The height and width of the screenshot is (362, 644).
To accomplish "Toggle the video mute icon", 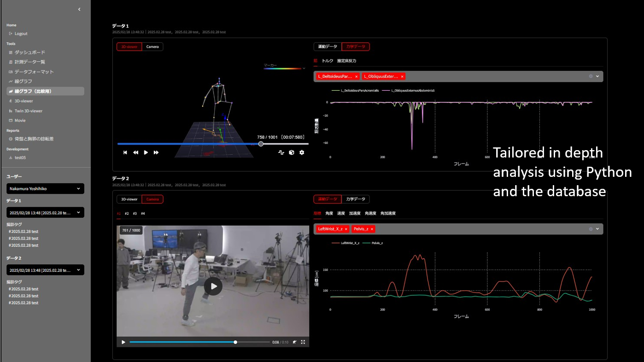I will click(x=294, y=342).
